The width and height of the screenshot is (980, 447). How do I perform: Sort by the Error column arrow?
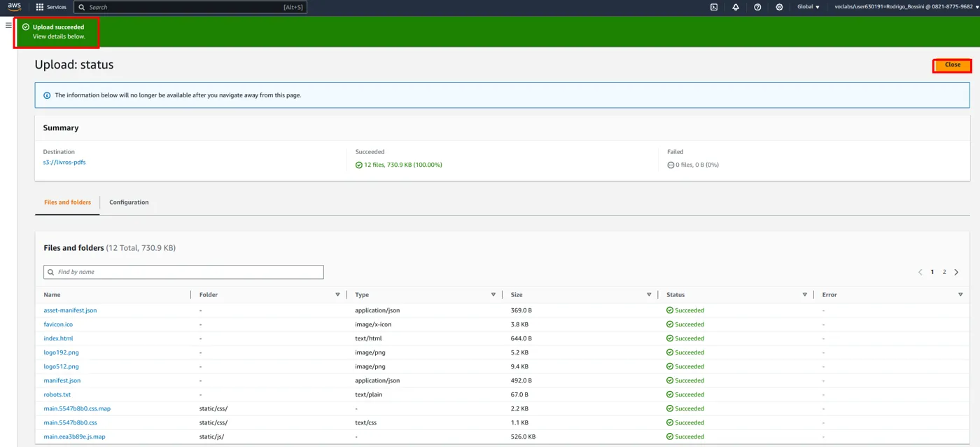click(x=960, y=295)
